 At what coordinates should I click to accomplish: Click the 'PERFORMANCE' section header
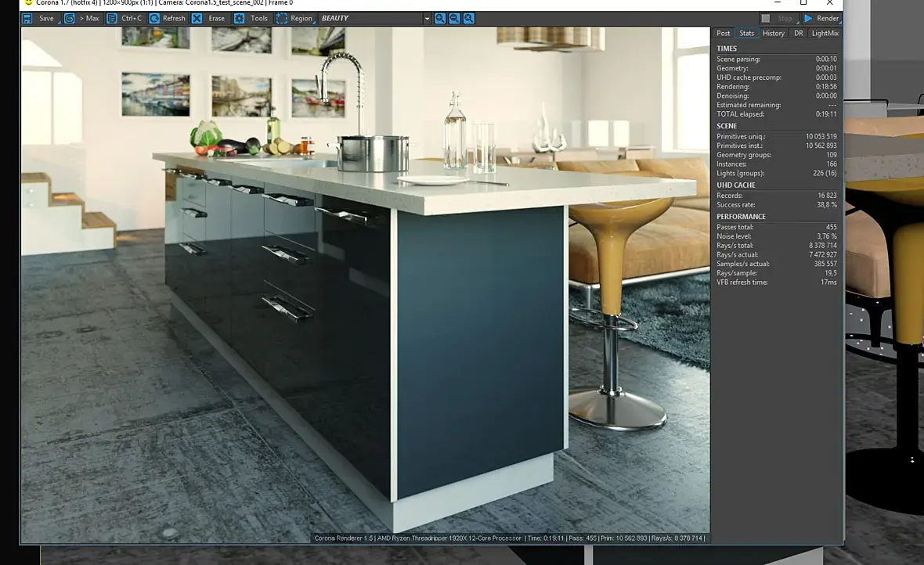click(x=741, y=216)
